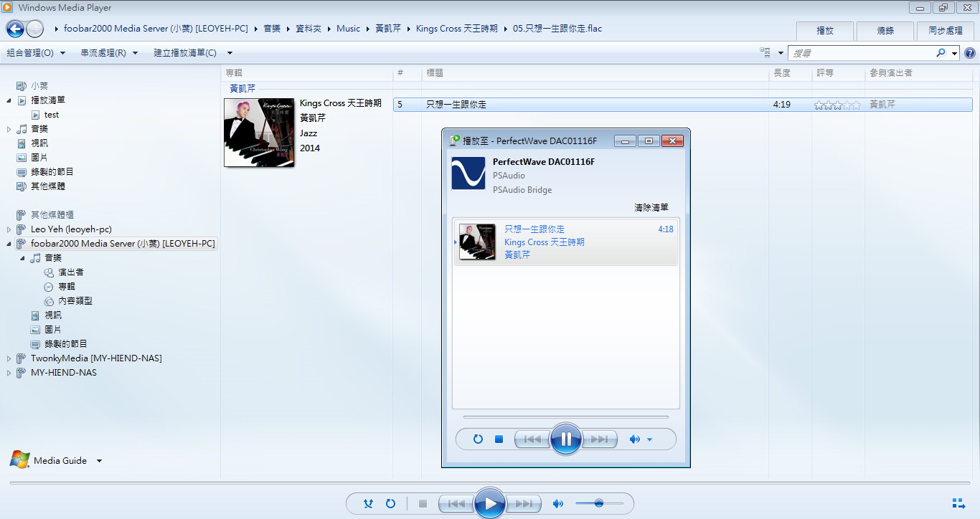Open the search options dropdown arrow
The width and height of the screenshot is (980, 519).
click(x=955, y=54)
